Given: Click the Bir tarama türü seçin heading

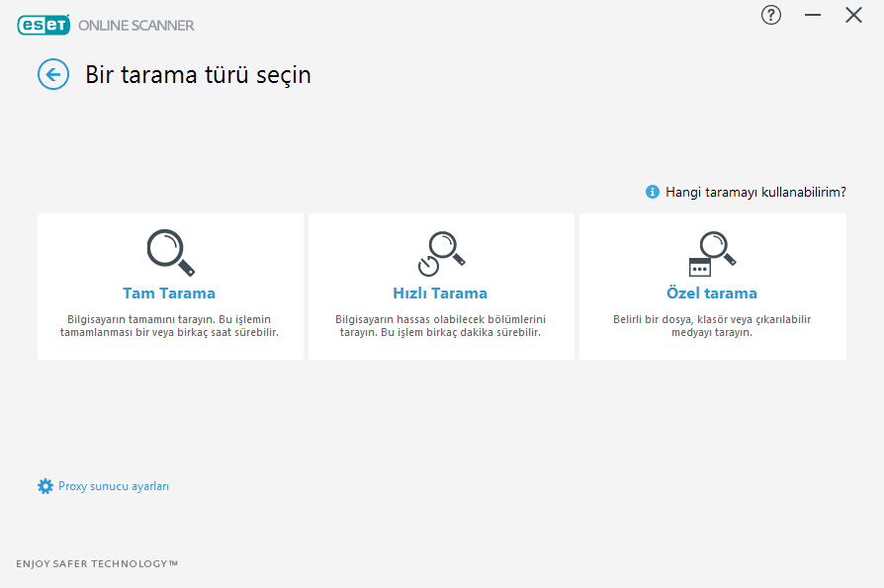Looking at the screenshot, I should [198, 74].
